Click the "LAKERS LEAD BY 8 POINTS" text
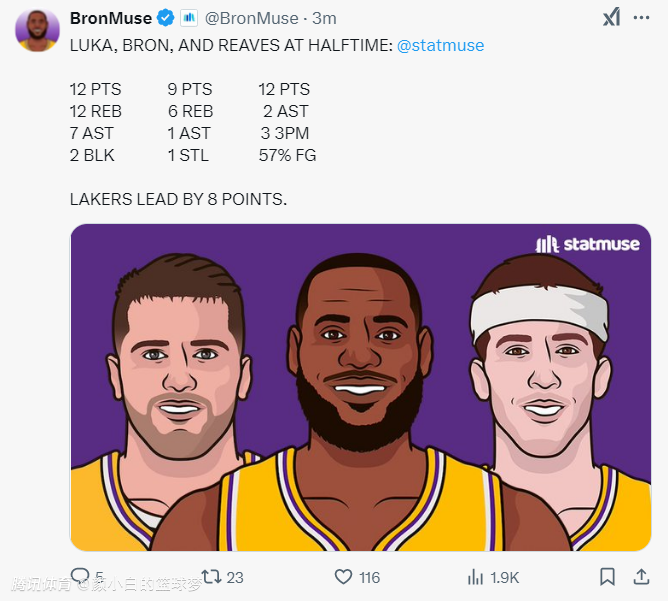The width and height of the screenshot is (668, 601). tap(178, 199)
